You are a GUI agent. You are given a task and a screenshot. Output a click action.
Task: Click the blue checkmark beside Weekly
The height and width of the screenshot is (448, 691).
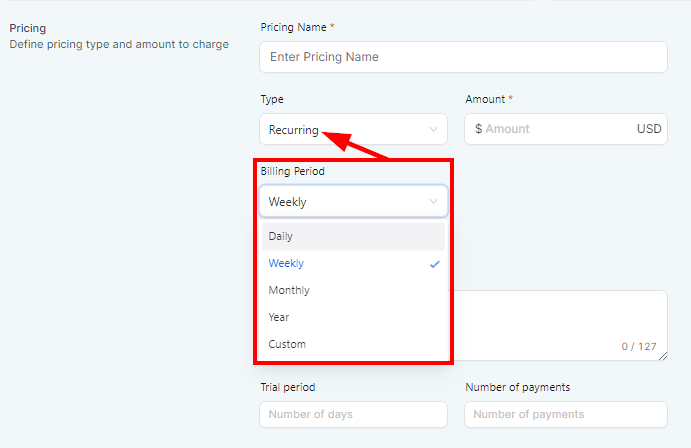(x=433, y=264)
